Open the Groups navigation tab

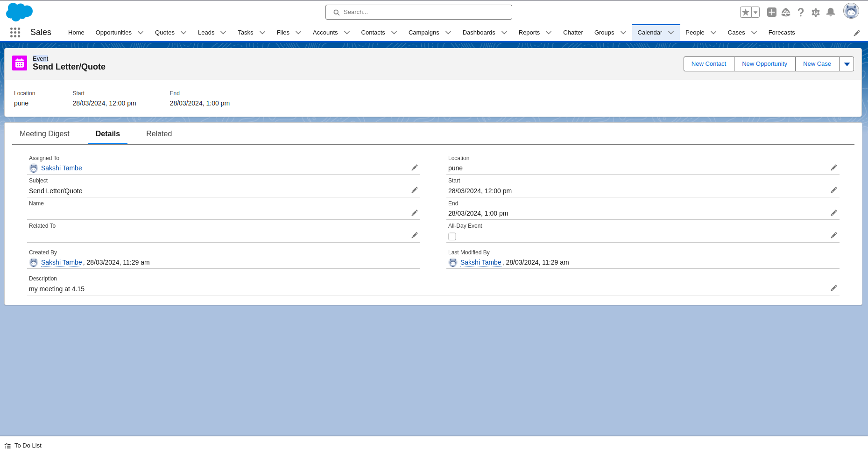[604, 33]
